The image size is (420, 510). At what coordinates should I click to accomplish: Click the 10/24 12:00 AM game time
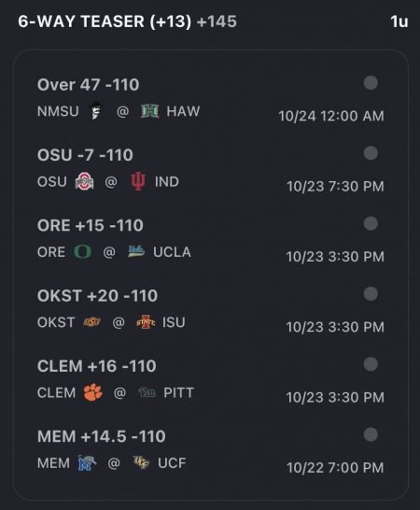point(331,116)
